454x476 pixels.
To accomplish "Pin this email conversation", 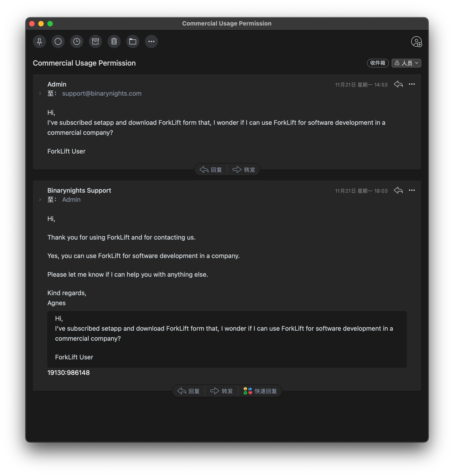I will click(x=39, y=41).
